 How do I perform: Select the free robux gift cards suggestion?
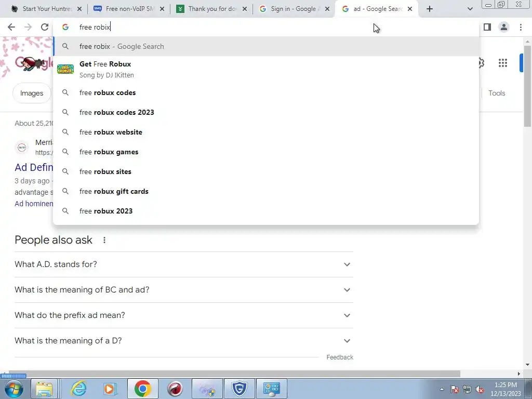pos(266,191)
